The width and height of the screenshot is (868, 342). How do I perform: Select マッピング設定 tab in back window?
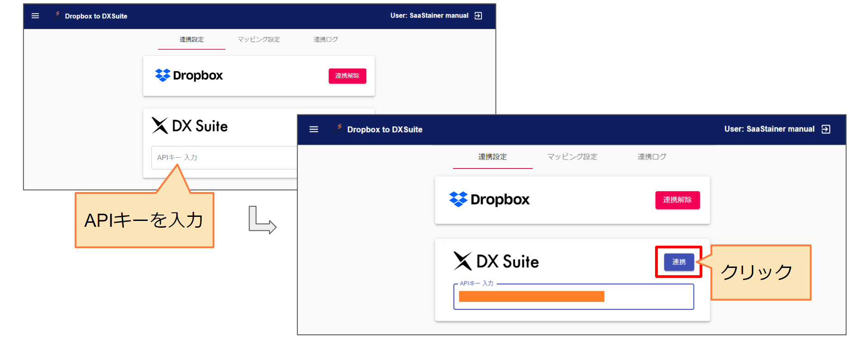(259, 39)
